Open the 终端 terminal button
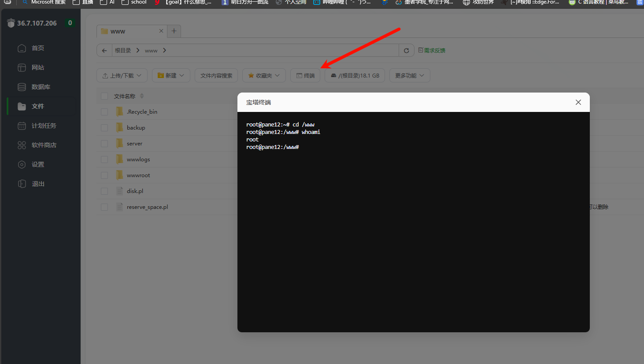The width and height of the screenshot is (644, 364). click(305, 75)
